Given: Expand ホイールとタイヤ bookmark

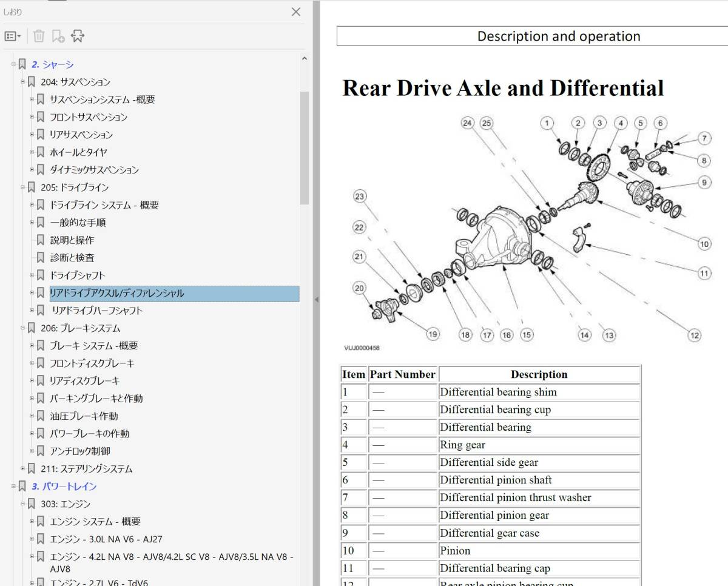Looking at the screenshot, I should pyautogui.click(x=32, y=152).
